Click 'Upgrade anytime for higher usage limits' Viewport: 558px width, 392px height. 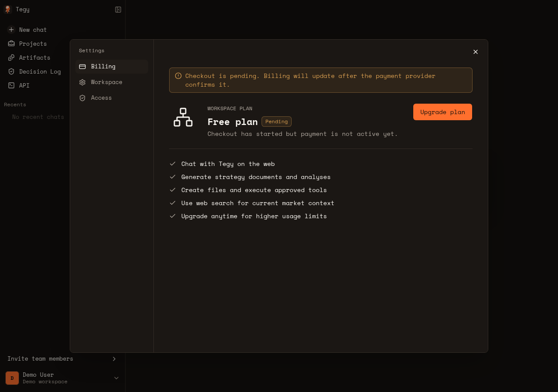click(x=254, y=216)
